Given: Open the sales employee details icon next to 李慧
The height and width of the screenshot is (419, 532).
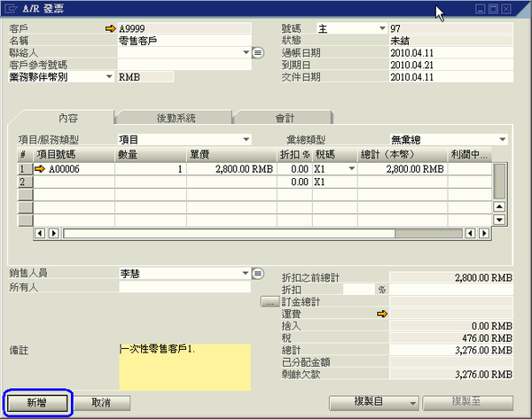Looking at the screenshot, I should pos(258,274).
